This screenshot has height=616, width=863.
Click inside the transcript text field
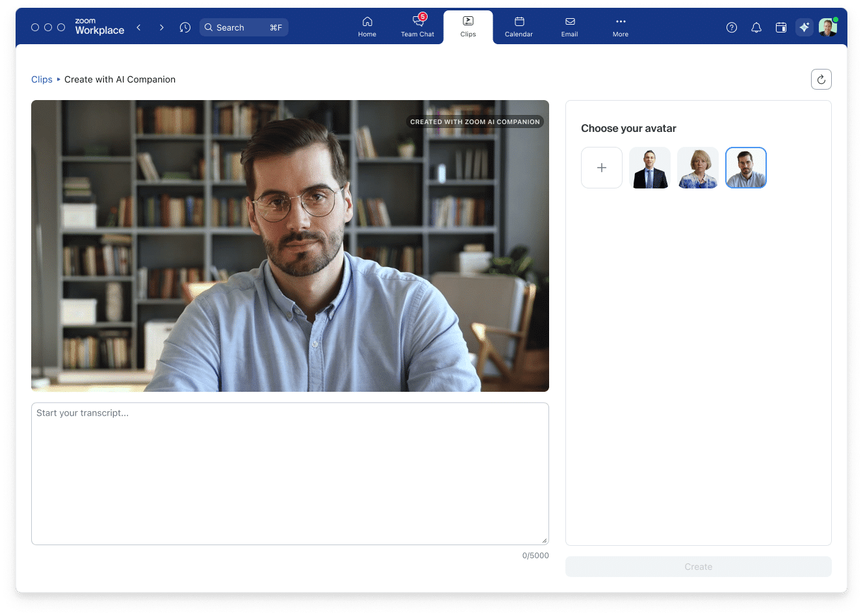(290, 473)
